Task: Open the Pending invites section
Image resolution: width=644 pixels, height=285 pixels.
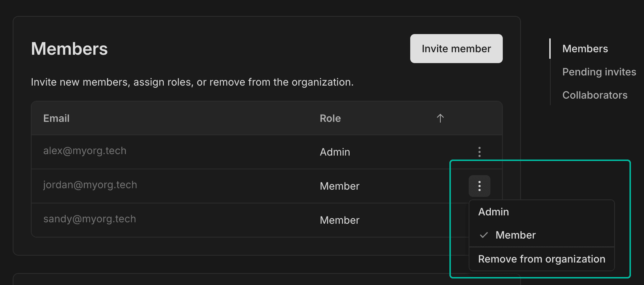Action: 599,72
